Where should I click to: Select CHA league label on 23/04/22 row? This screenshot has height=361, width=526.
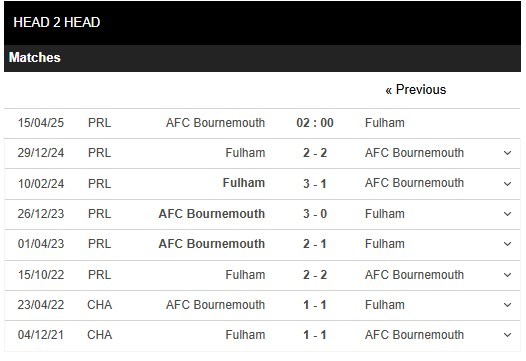pos(99,305)
